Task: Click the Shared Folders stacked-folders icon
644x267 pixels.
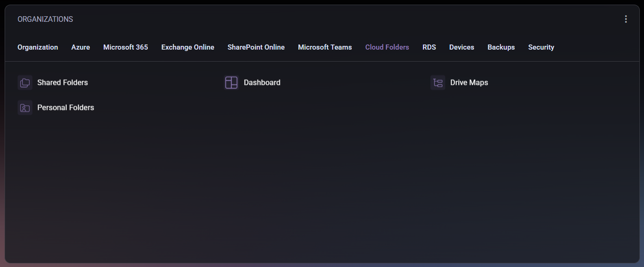Action: tap(25, 83)
